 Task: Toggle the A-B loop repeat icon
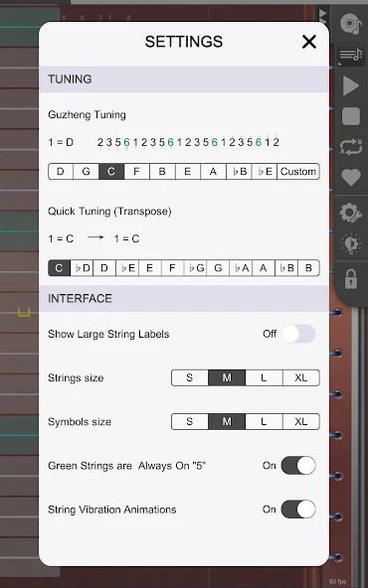351,147
